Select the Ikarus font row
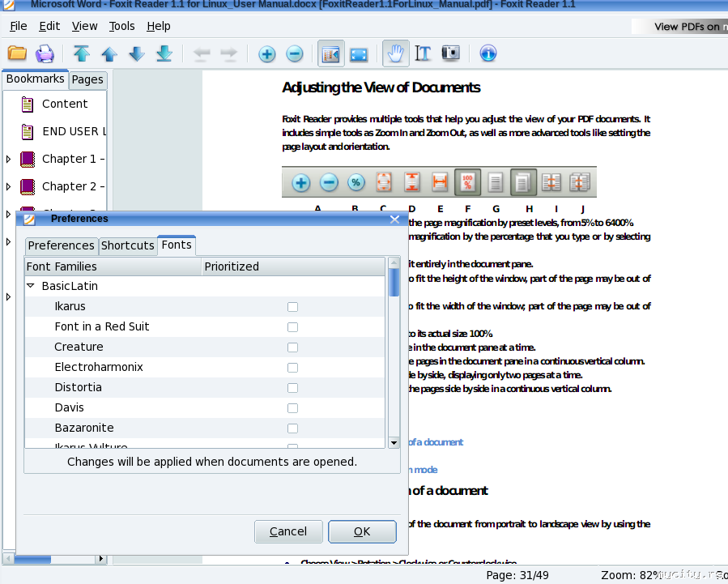 point(205,306)
